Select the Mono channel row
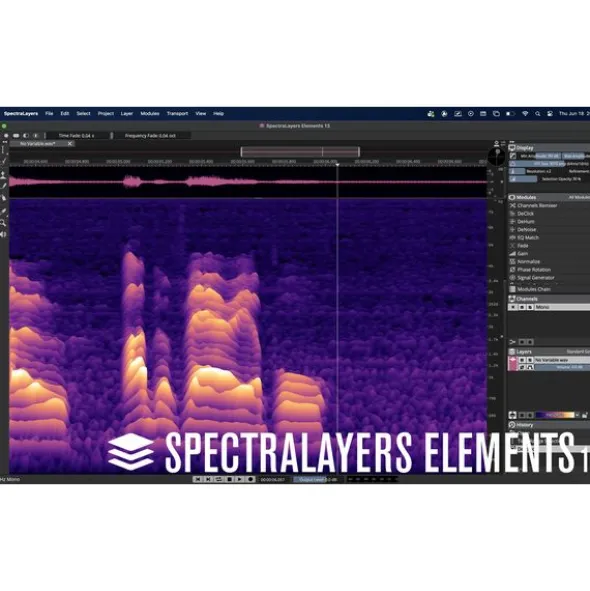590x591 pixels. click(x=549, y=307)
